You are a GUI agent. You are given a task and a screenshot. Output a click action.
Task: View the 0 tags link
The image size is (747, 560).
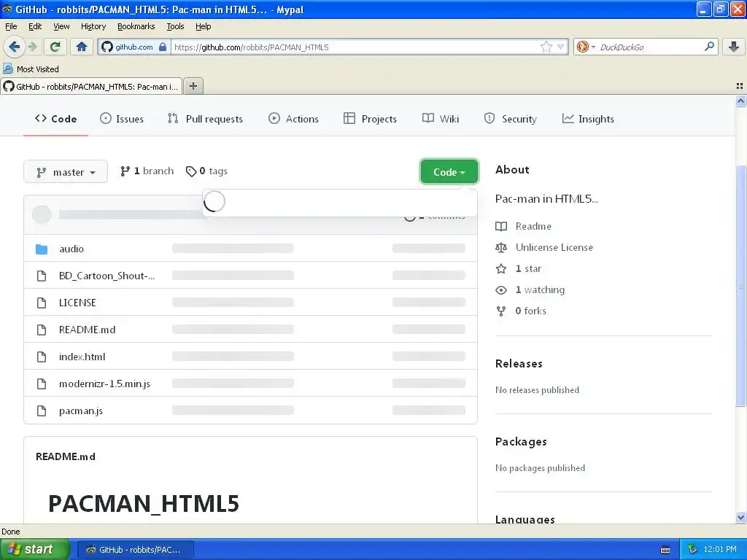click(206, 171)
